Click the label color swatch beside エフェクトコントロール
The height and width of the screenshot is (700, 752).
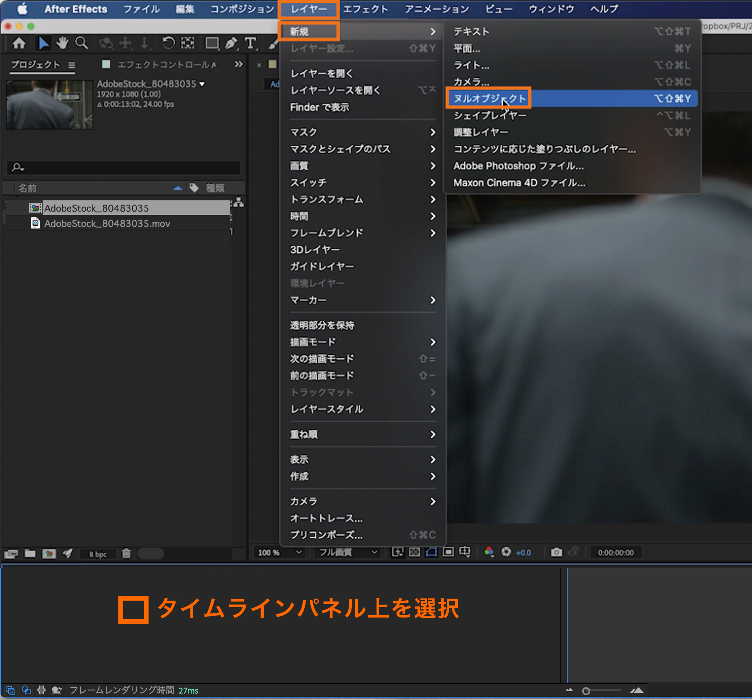(106, 64)
